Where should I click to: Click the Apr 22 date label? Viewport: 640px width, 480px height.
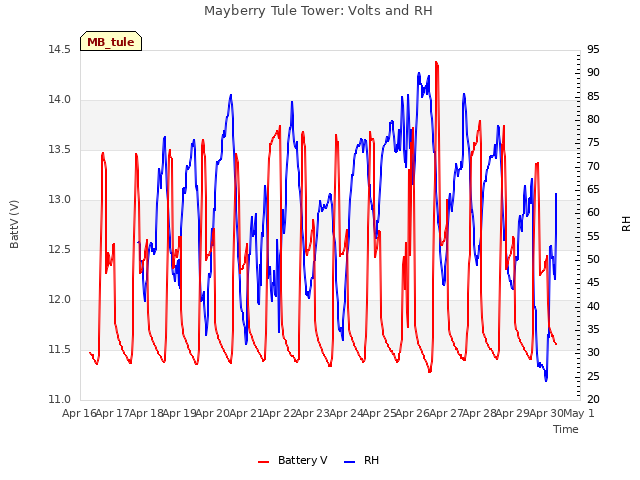pyautogui.click(x=279, y=414)
